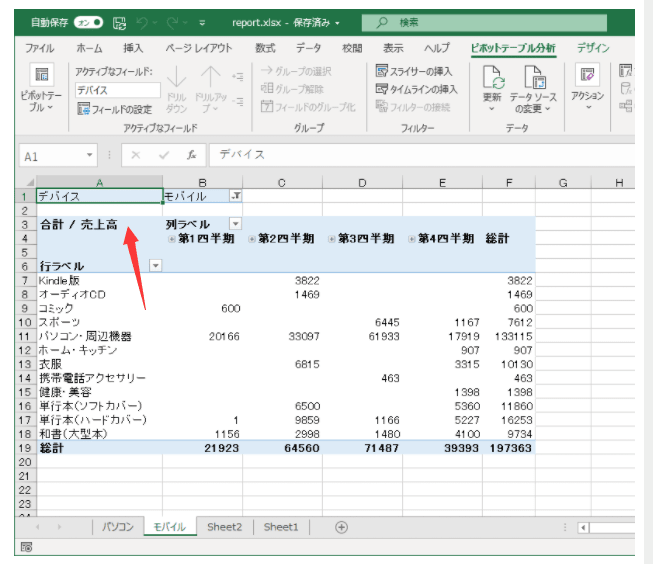Click the formula bar showing デバイス
This screenshot has height=564, width=653.
coord(421,155)
